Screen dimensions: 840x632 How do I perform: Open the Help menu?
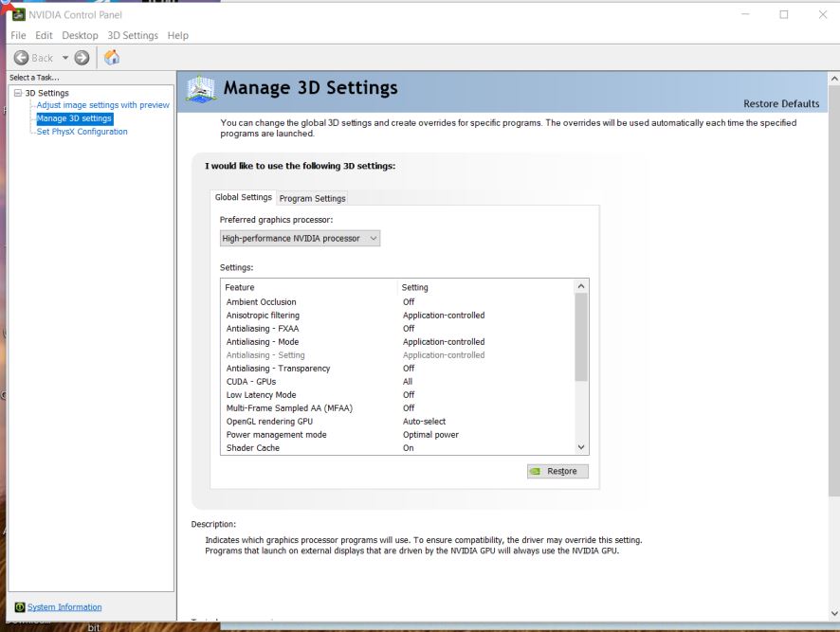[x=178, y=35]
